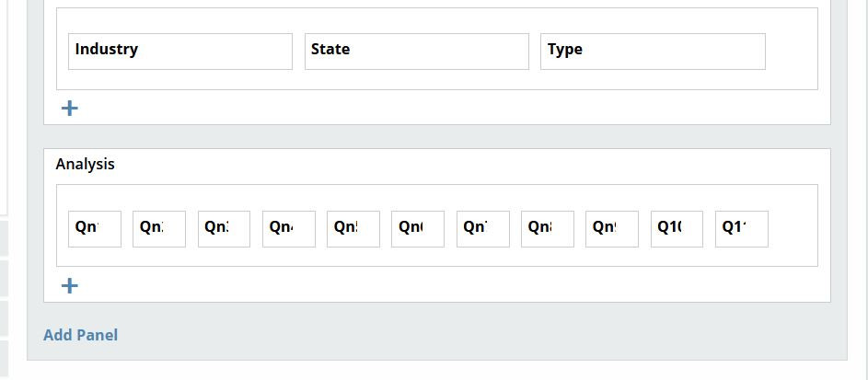Select the Q11 field box
868x380 pixels.
(x=742, y=229)
